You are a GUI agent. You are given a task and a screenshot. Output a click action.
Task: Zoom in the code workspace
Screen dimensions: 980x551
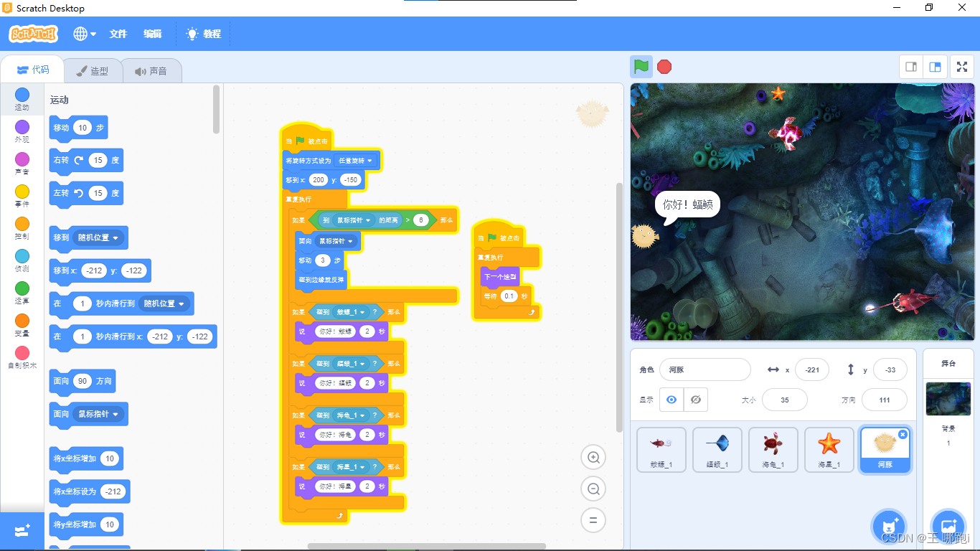tap(593, 458)
